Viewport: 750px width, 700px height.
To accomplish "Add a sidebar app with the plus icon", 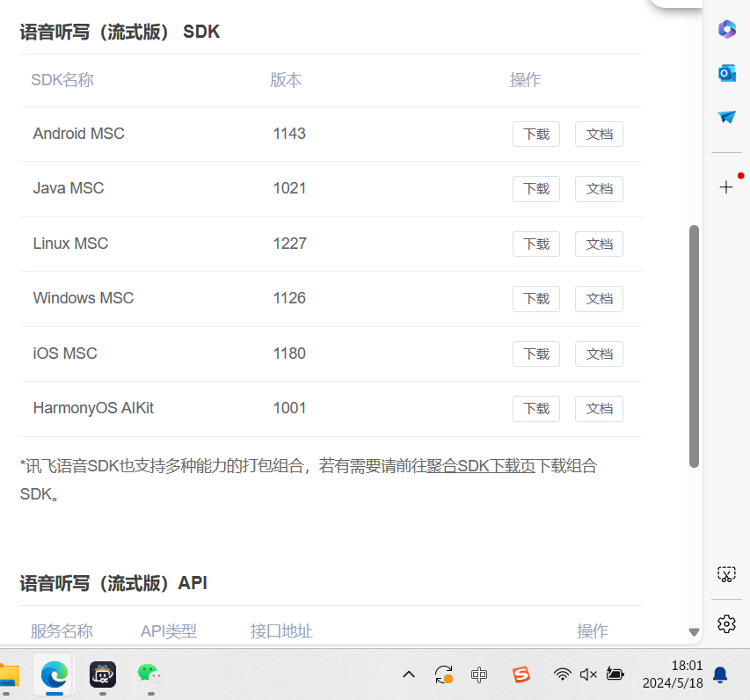I will [x=726, y=187].
